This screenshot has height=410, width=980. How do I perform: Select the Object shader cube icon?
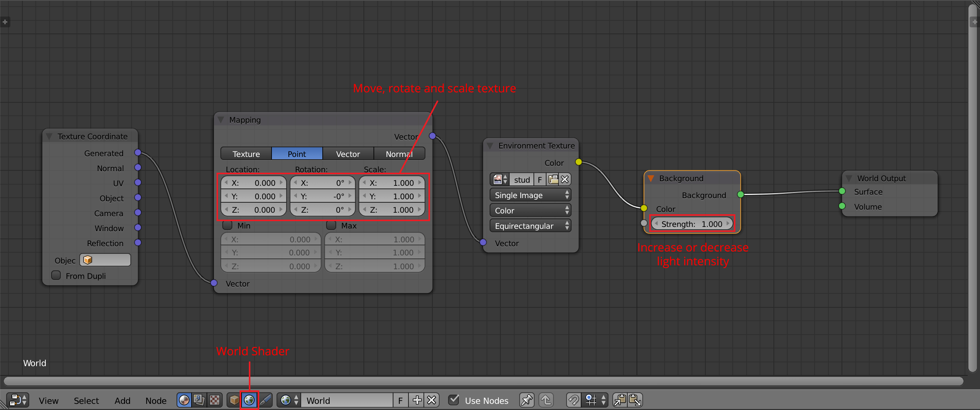click(x=234, y=400)
